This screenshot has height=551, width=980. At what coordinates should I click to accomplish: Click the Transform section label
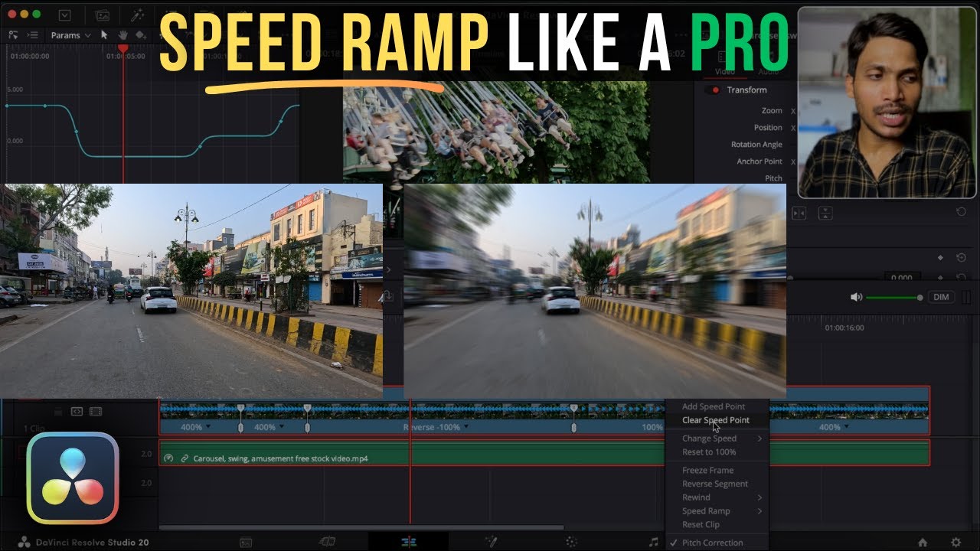746,90
